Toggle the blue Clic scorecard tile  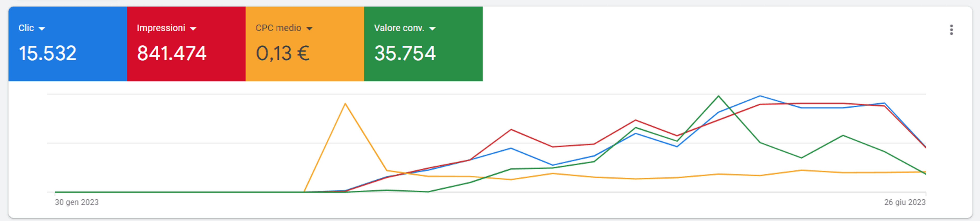[68, 44]
